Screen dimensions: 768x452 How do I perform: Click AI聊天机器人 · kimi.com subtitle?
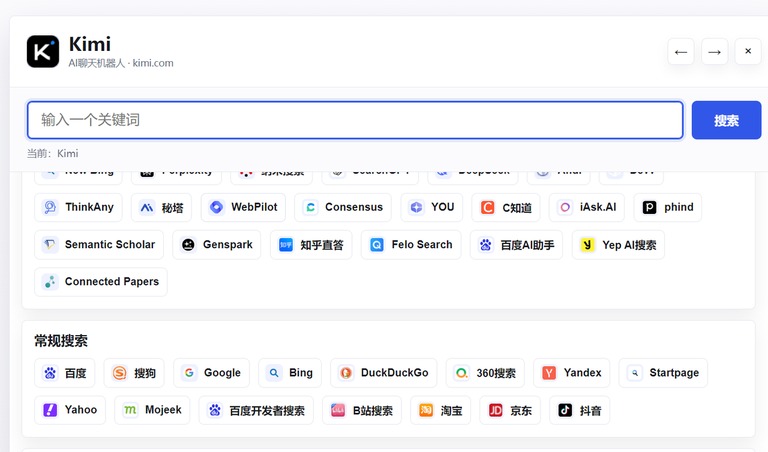coord(121,63)
